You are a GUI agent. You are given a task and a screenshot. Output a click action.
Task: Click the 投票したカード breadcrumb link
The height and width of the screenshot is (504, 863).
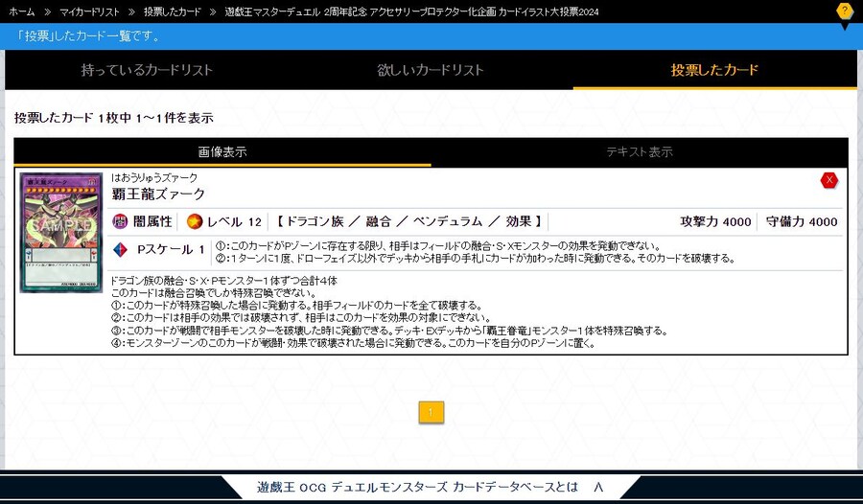tap(173, 11)
